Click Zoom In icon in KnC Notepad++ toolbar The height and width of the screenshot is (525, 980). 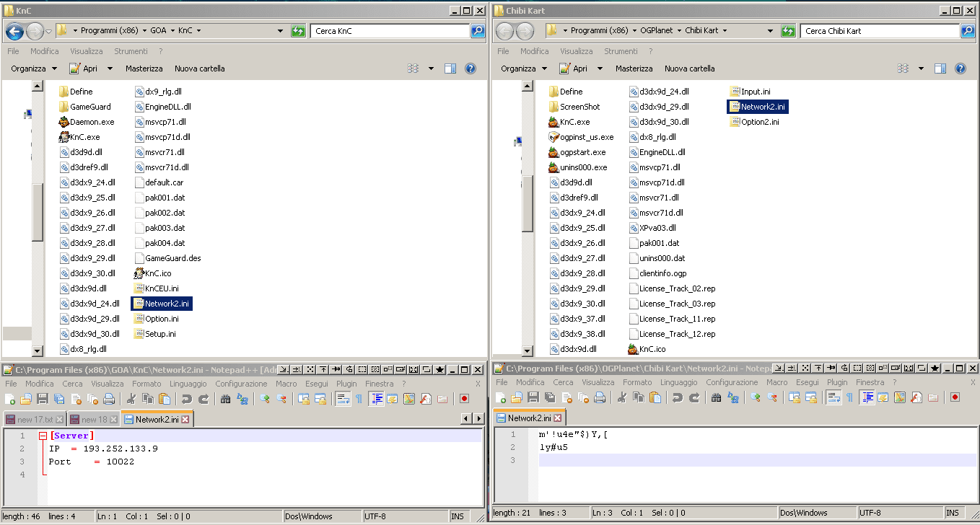(x=265, y=398)
